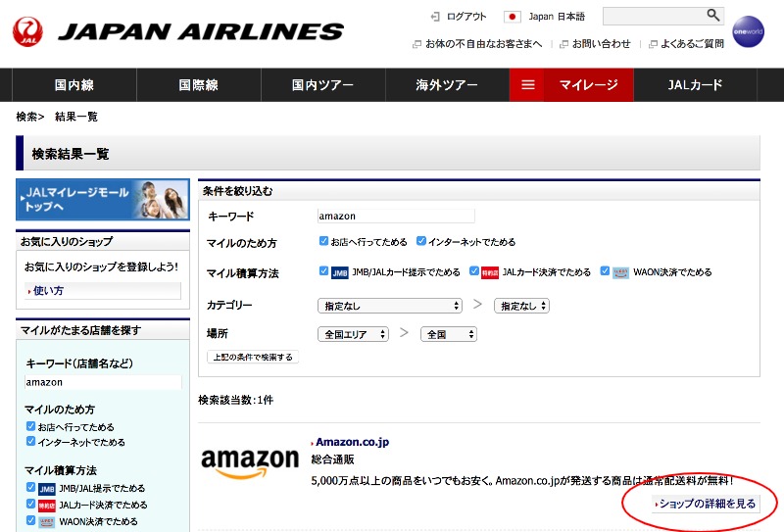Click 上記の条件で検索する button

(x=253, y=357)
